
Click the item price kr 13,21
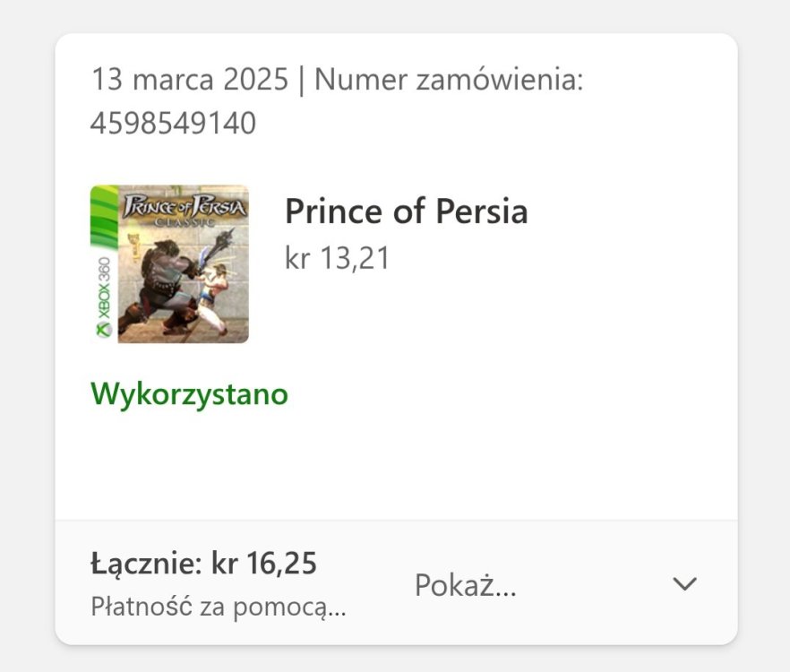coord(337,258)
